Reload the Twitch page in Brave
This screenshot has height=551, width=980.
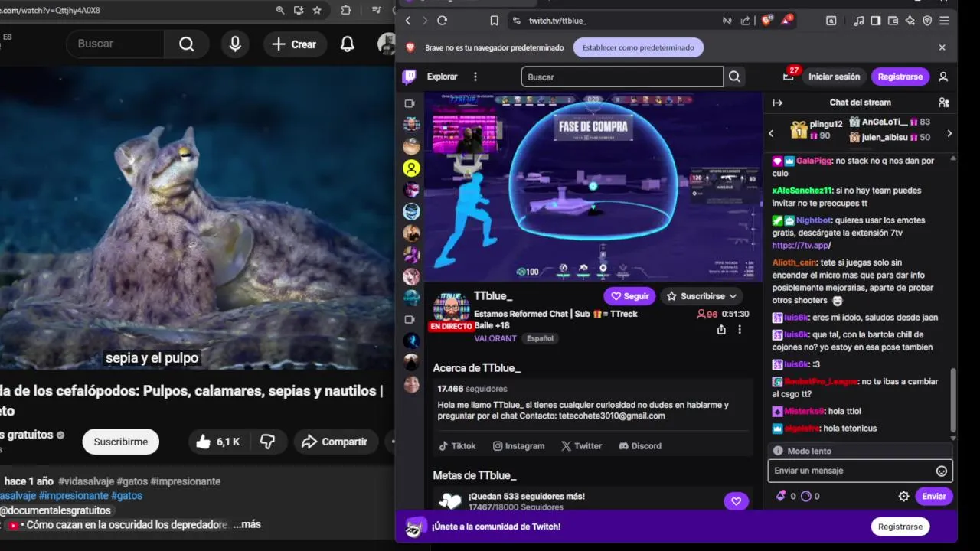[x=442, y=21]
